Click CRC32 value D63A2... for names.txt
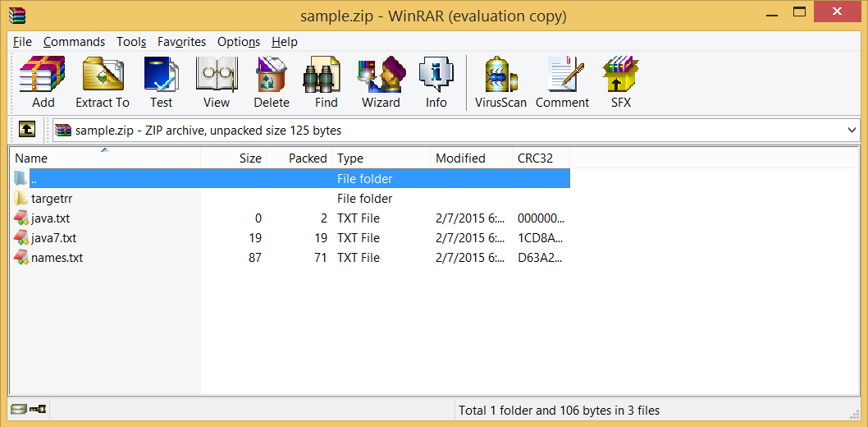868x427 pixels. (541, 258)
